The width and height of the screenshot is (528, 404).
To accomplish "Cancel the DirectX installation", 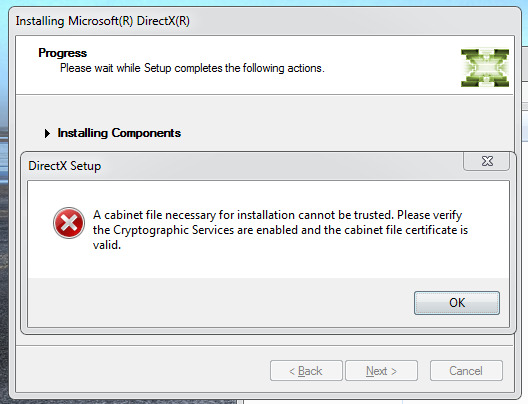I will click(x=466, y=371).
